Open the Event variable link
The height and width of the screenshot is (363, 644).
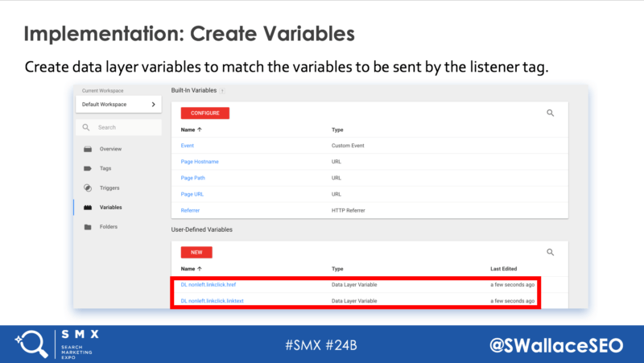pyautogui.click(x=188, y=146)
